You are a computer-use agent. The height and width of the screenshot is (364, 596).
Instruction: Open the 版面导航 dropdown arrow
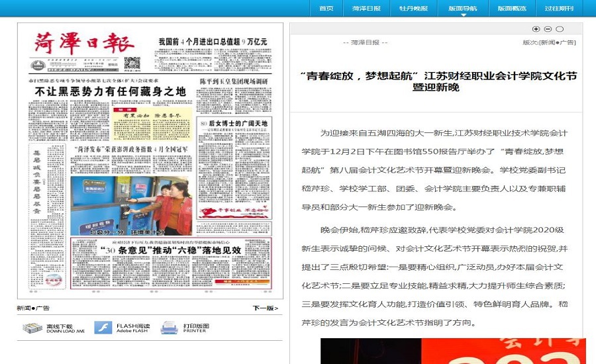coord(464,15)
